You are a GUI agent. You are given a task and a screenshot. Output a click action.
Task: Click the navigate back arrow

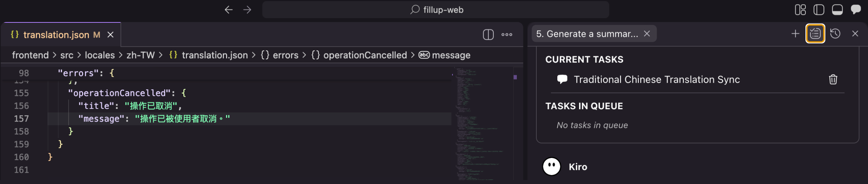pos(229,10)
